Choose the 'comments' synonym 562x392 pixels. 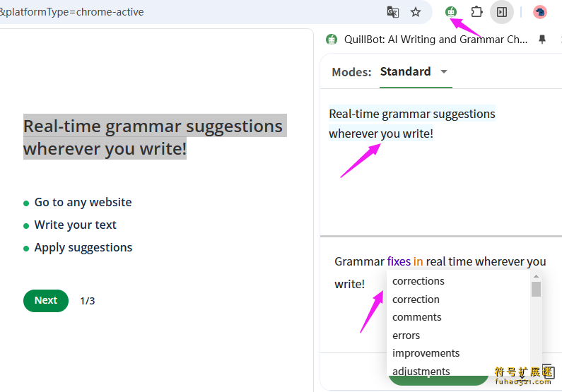click(x=417, y=317)
